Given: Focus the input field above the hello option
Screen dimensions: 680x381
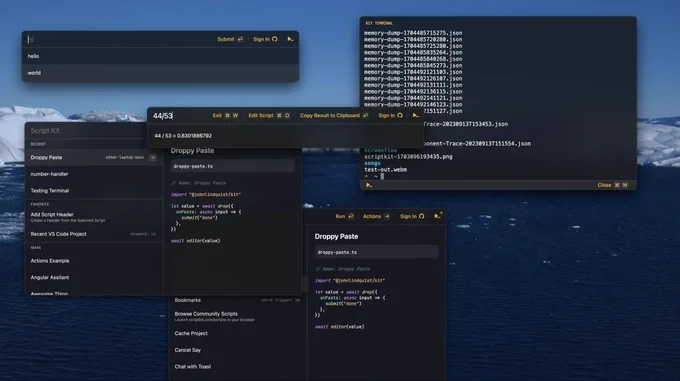Looking at the screenshot, I should [x=119, y=39].
